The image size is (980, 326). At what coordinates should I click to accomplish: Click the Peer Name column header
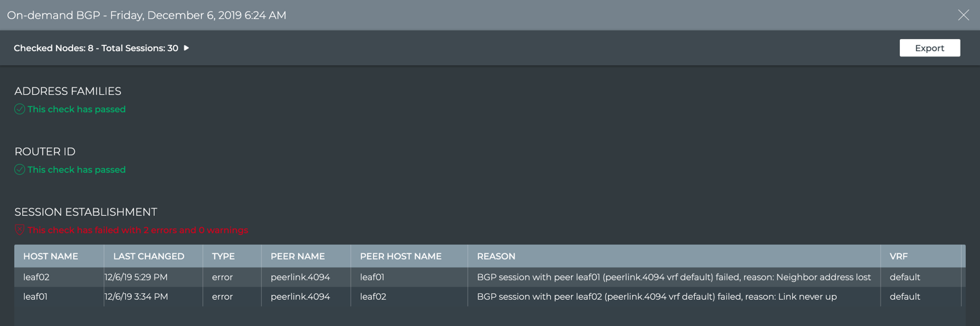297,256
